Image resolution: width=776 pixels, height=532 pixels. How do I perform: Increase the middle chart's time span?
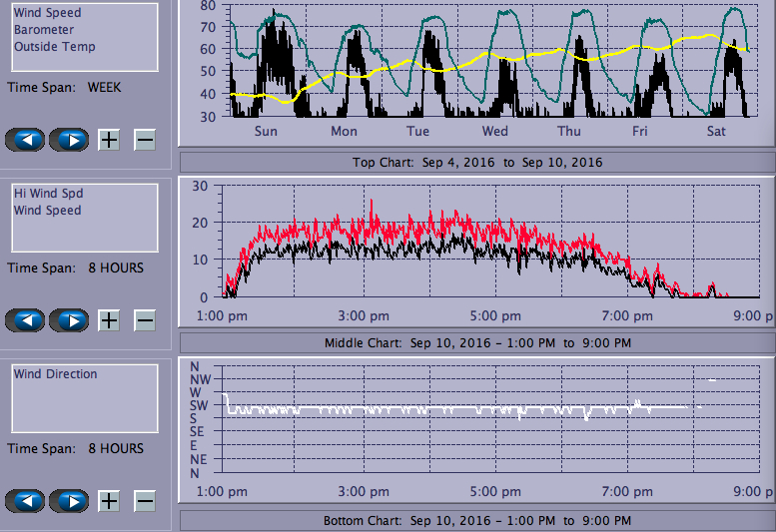pyautogui.click(x=109, y=320)
